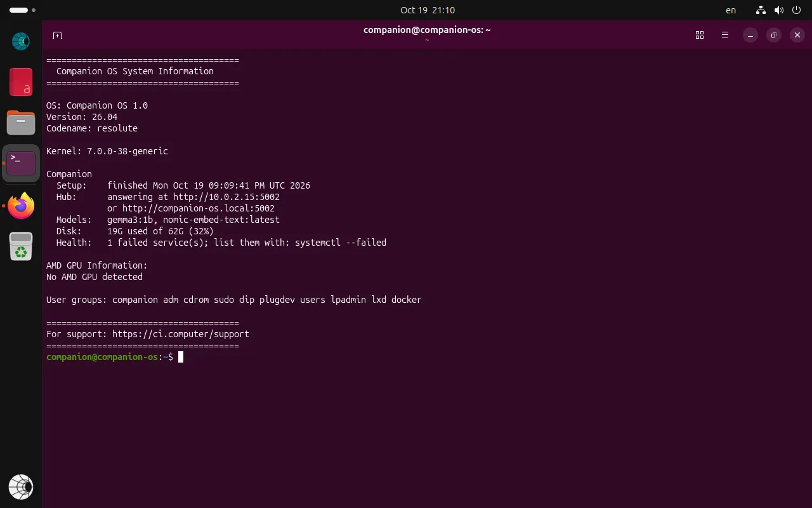Image resolution: width=812 pixels, height=508 pixels.
Task: Open the red app store dock icon
Action: click(21, 82)
